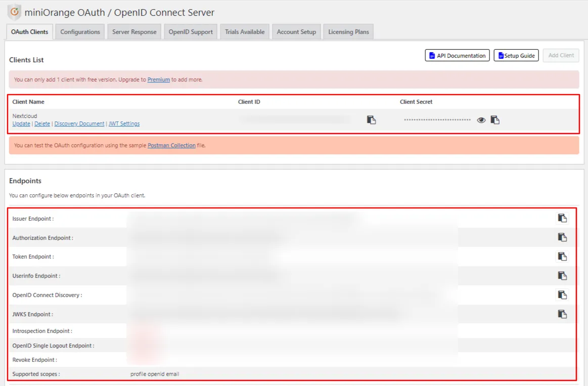Copy the JWKS Endpoint URL
This screenshot has height=386, width=588.
[x=562, y=314]
